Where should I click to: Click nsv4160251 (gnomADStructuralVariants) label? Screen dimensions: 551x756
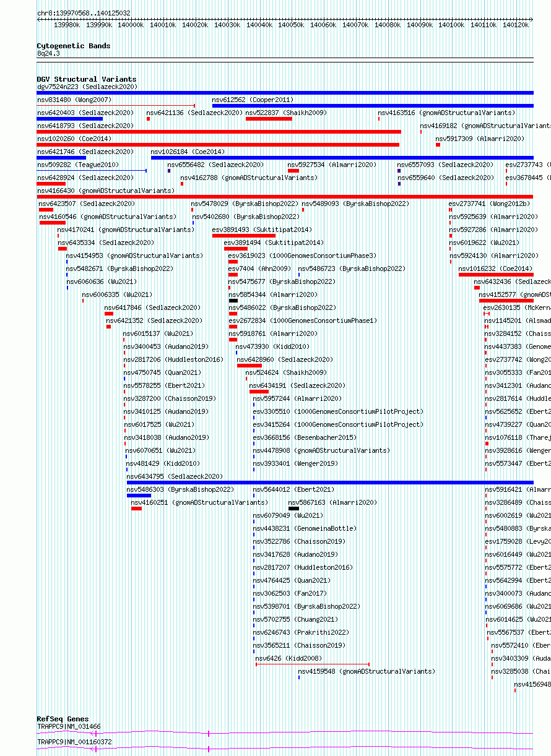pyautogui.click(x=199, y=502)
